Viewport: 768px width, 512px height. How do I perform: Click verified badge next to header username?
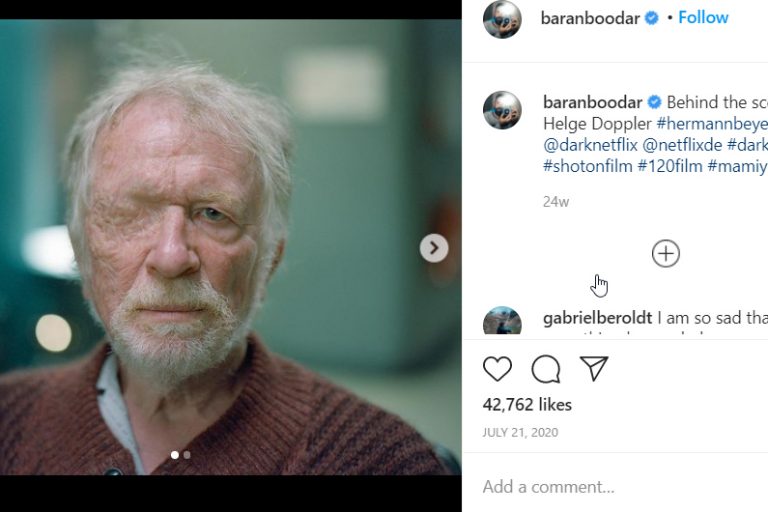coord(653,18)
